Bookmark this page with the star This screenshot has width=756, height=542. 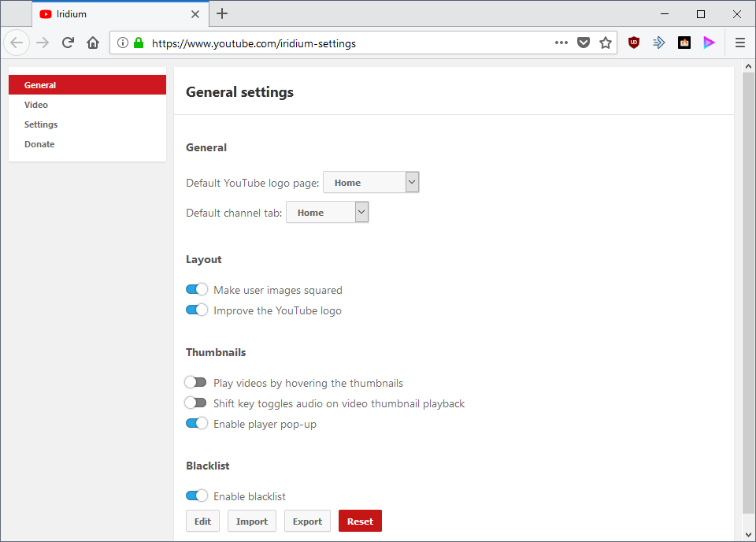(x=606, y=43)
